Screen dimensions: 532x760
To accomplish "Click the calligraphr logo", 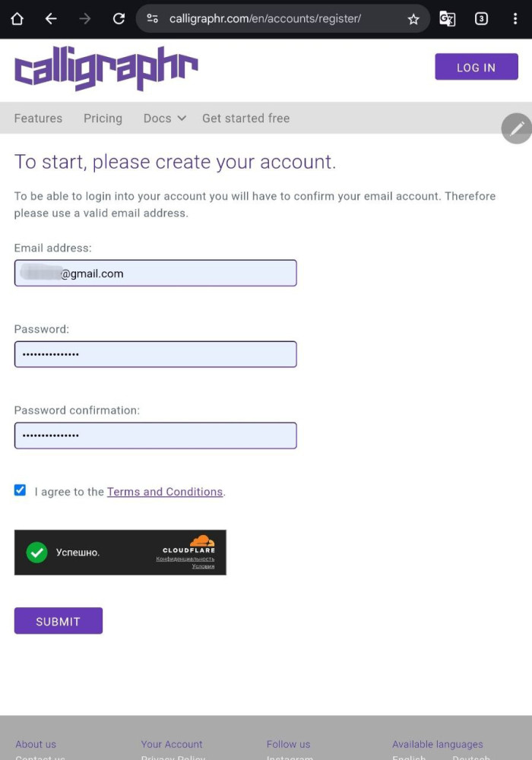I will tap(106, 68).
